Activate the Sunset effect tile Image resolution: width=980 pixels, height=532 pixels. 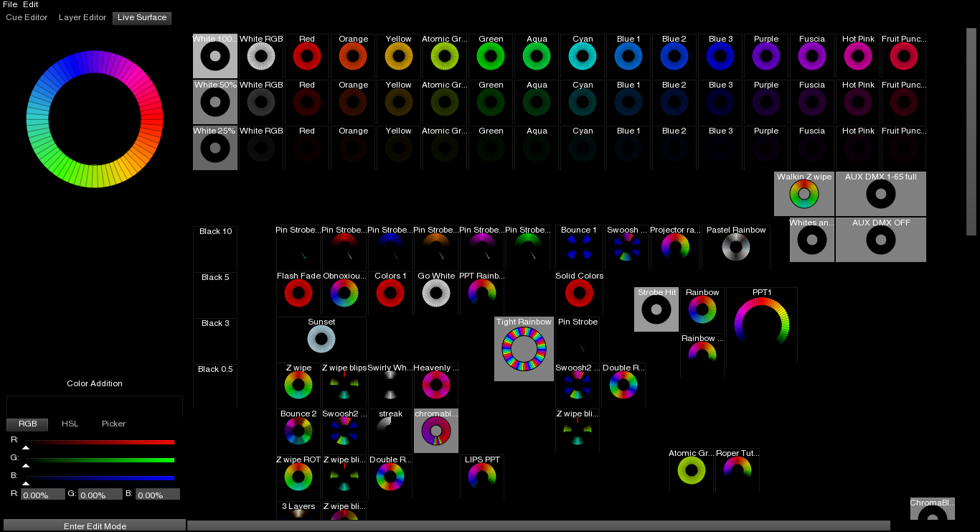point(321,339)
